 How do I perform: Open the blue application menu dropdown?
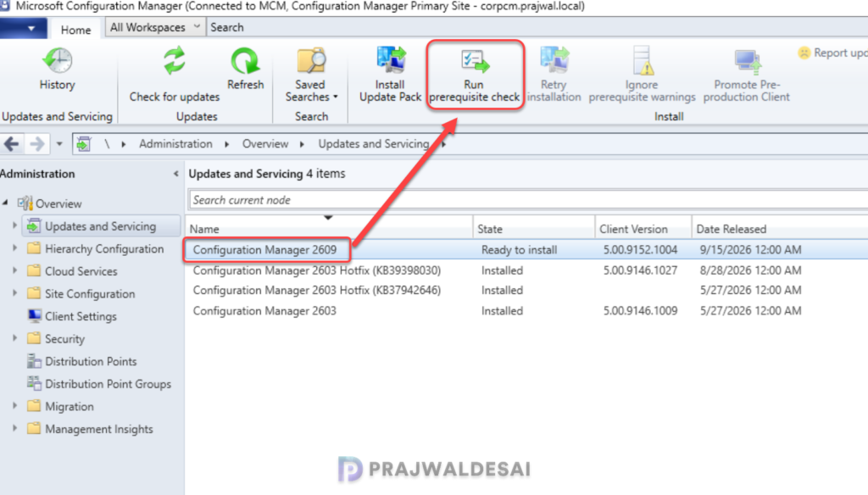[23, 28]
